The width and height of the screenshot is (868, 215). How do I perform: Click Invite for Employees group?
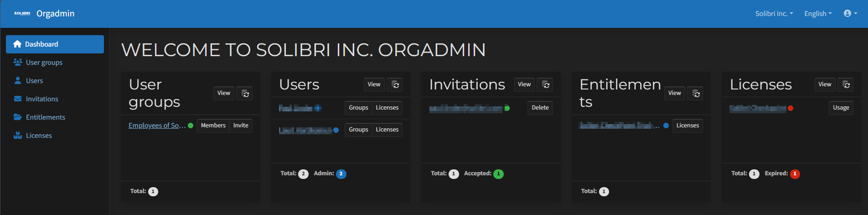click(241, 126)
